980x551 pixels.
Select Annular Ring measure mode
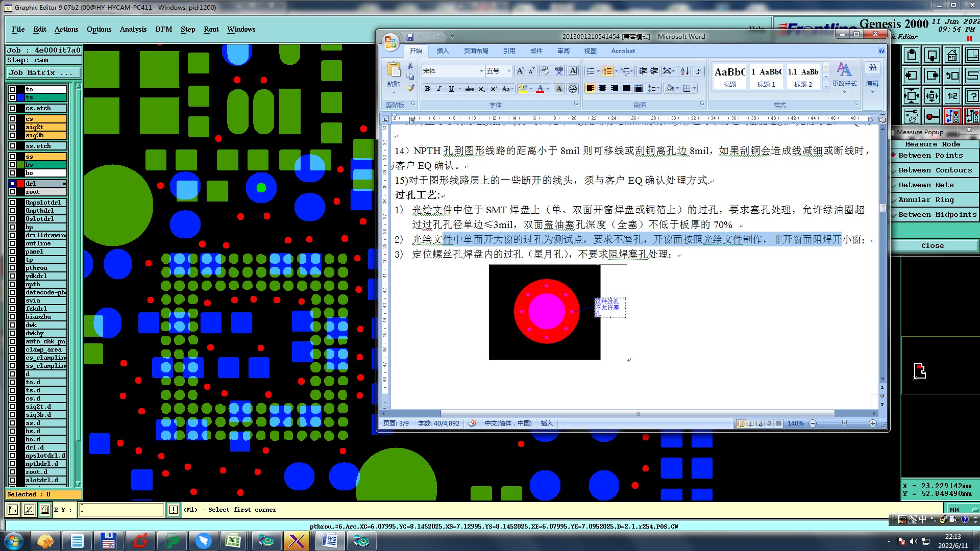coord(925,200)
